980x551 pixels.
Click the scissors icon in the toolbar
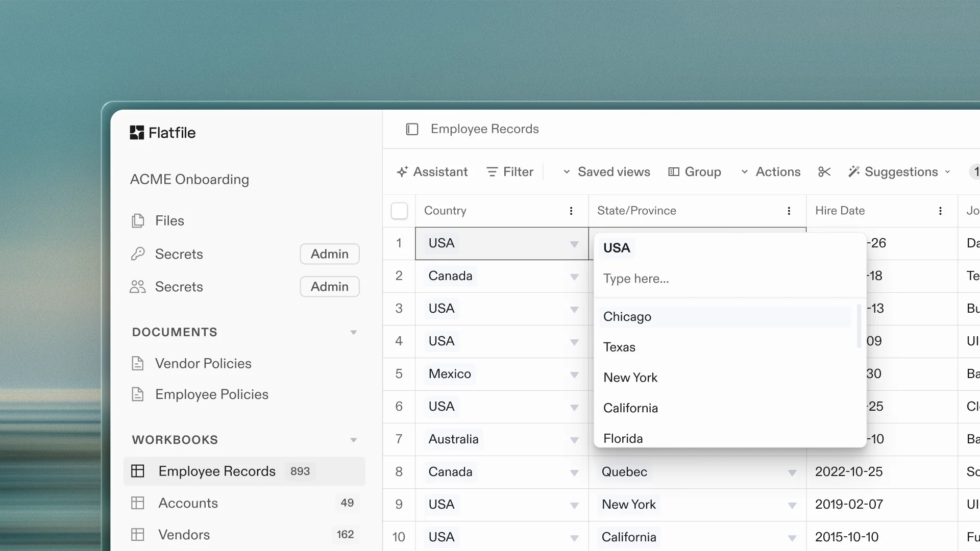click(x=824, y=172)
